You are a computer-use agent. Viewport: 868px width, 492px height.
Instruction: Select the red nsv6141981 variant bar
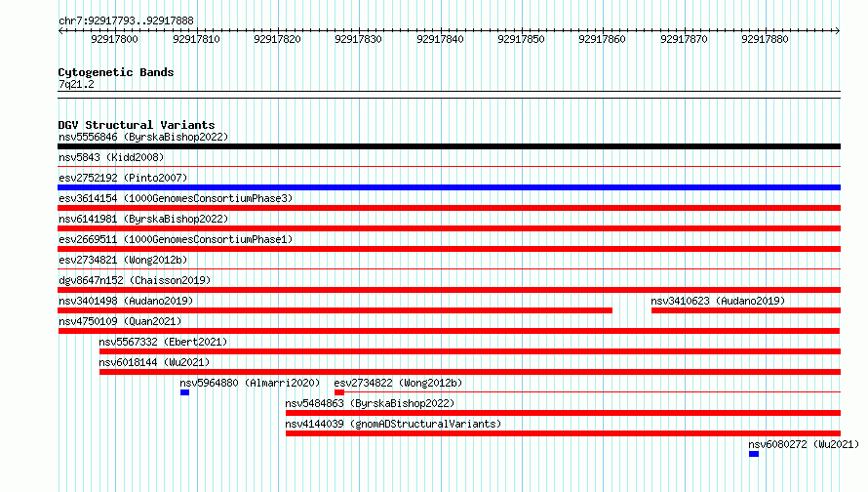[x=449, y=228]
